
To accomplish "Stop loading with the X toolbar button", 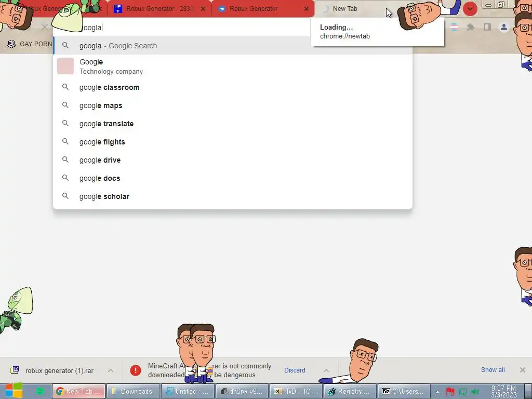I will (x=45, y=27).
